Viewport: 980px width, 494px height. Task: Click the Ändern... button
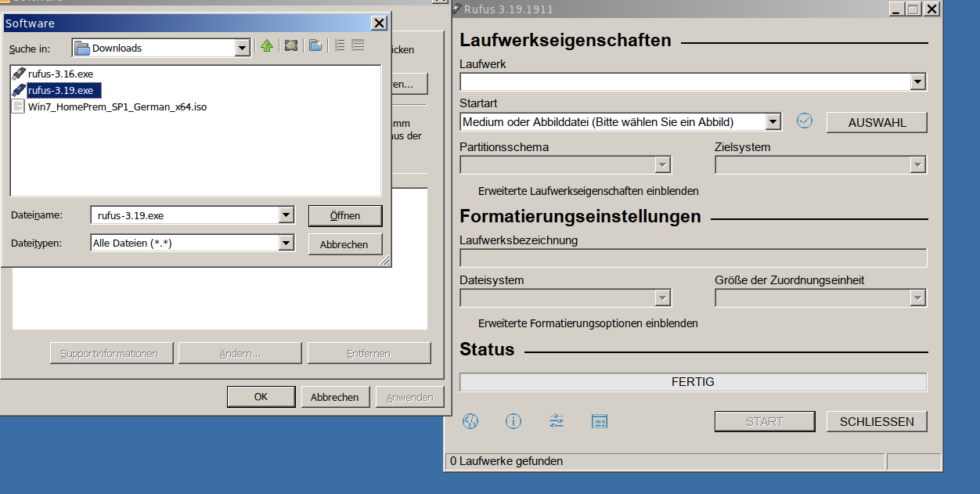[x=240, y=353]
